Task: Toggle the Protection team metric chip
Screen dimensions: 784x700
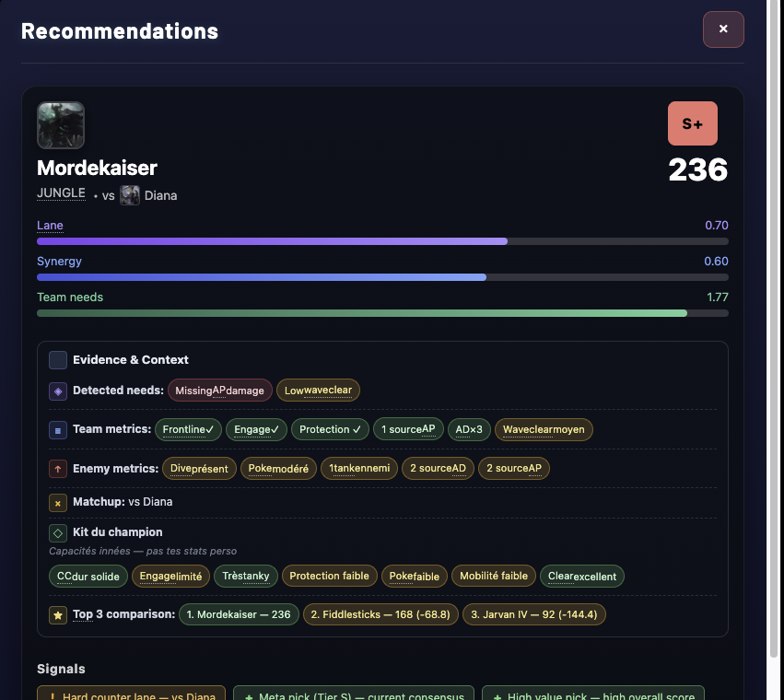Action: 330,429
